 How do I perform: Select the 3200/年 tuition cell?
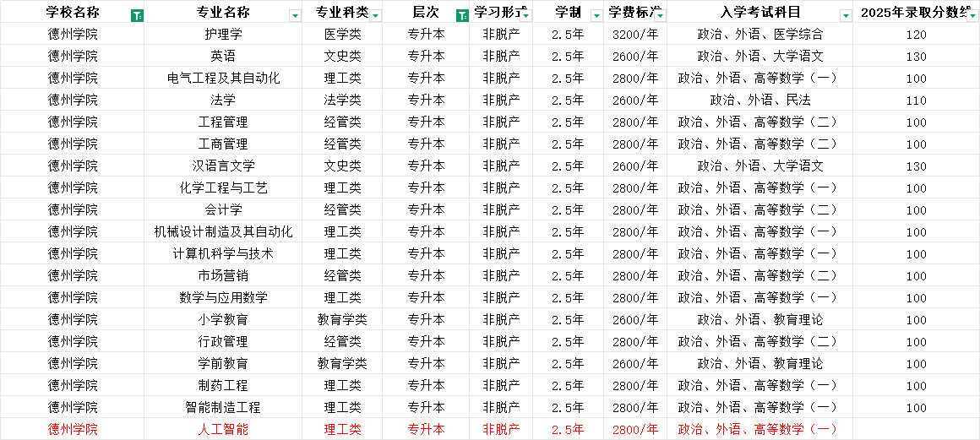point(635,35)
